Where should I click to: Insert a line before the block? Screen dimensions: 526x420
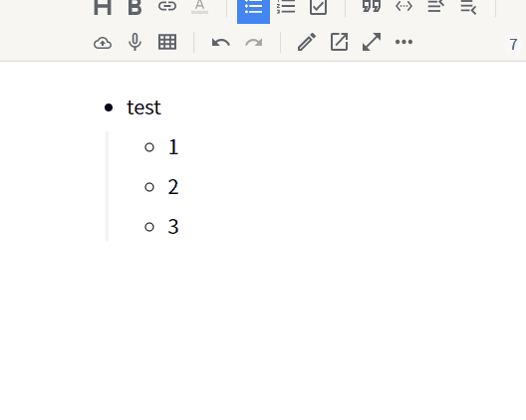[x=436, y=7]
